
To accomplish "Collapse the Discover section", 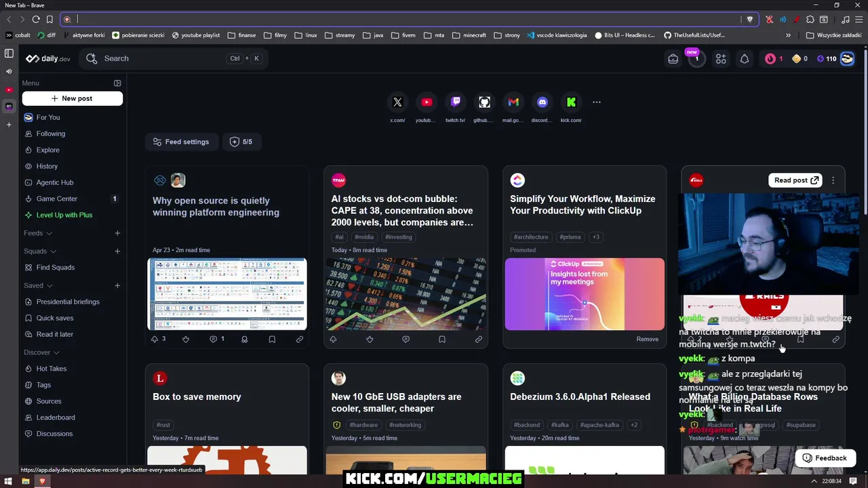I will [41, 352].
